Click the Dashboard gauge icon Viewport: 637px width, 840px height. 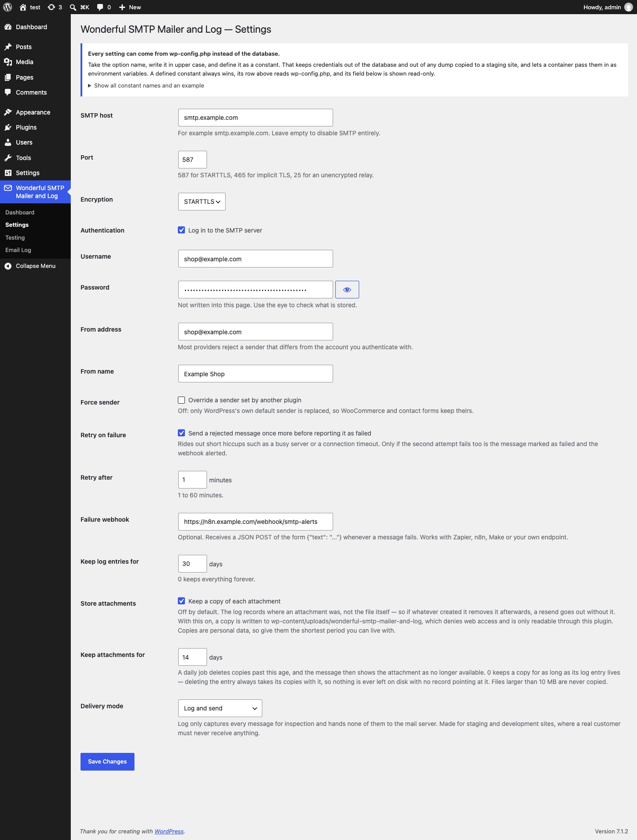(8, 27)
